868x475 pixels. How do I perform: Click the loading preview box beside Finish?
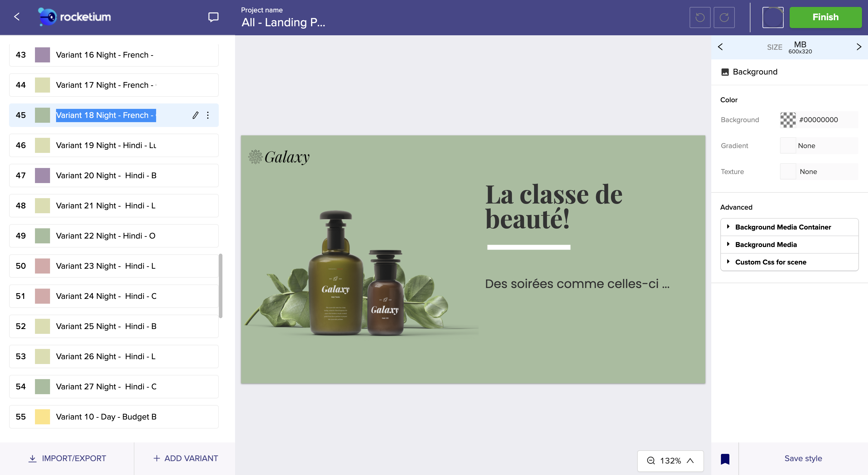773,17
